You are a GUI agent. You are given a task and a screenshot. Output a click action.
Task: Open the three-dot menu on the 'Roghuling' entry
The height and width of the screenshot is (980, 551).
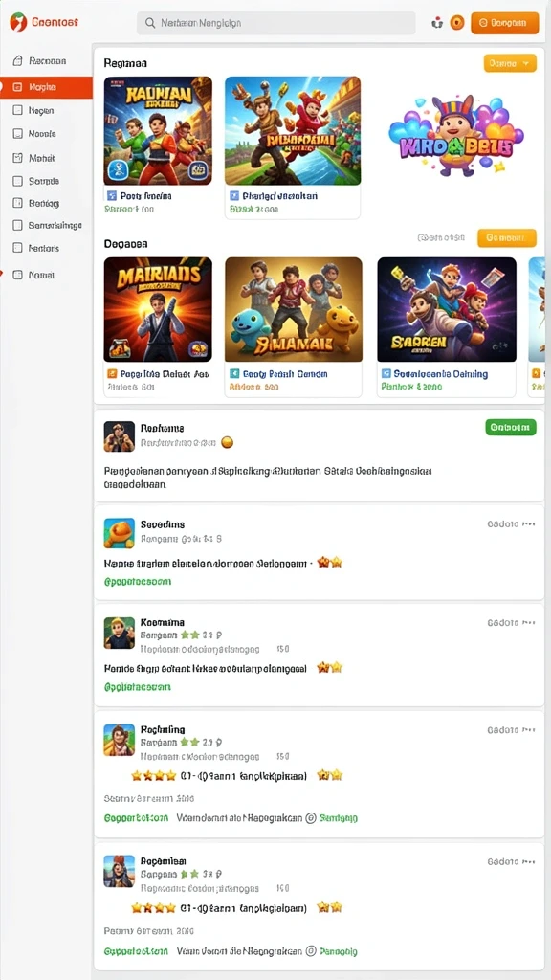tap(528, 729)
